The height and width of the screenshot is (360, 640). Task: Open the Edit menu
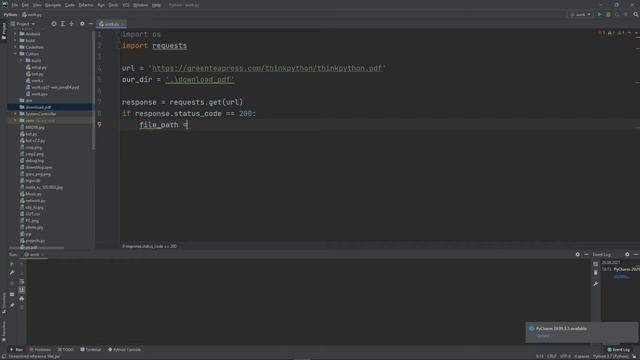25,5
